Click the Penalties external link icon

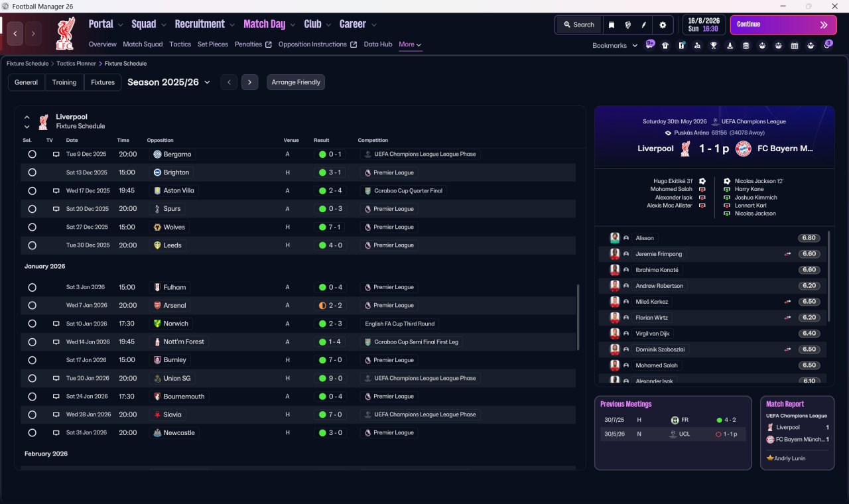pos(269,44)
